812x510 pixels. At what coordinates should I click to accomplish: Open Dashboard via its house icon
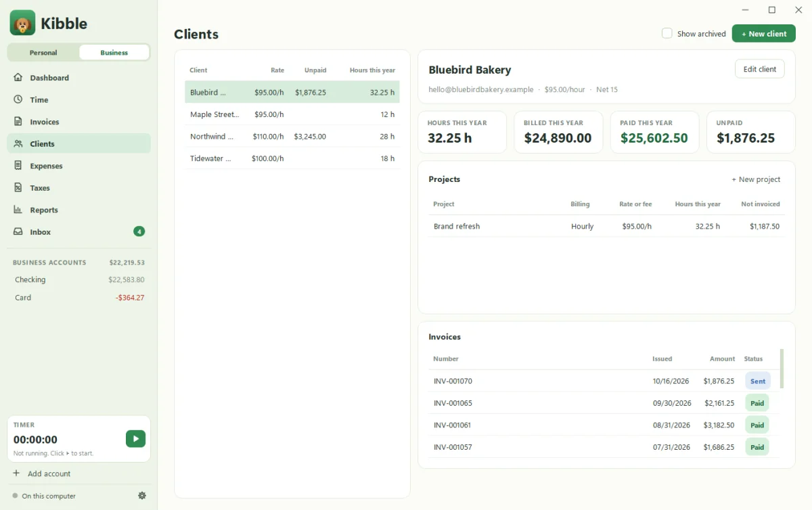coord(18,77)
